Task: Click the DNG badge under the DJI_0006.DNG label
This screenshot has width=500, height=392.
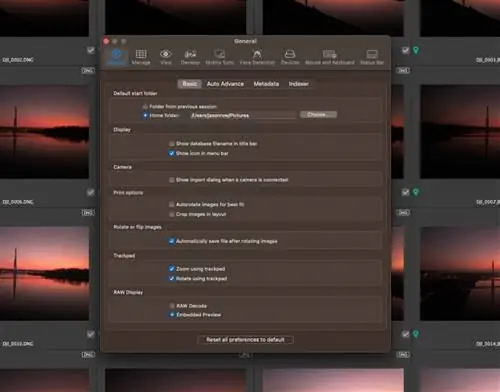Action: click(x=88, y=213)
